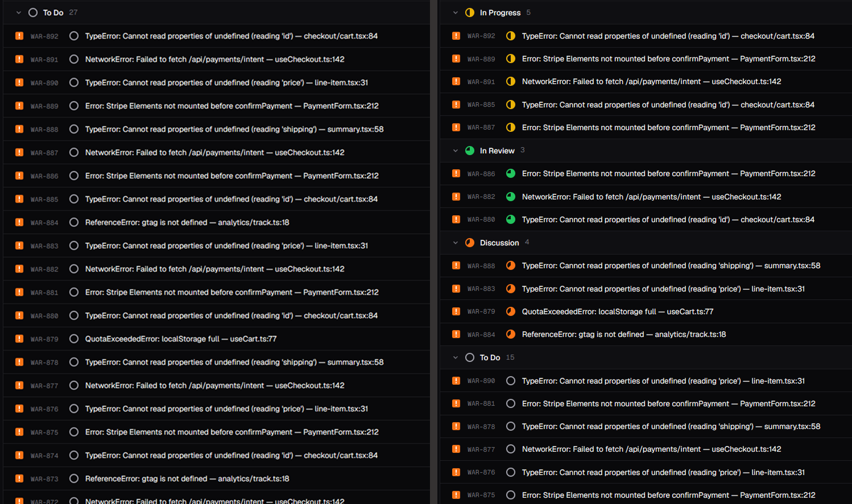The height and width of the screenshot is (504, 852).
Task: Change status circle of WAR-888 in left pane
Action: click(74, 129)
